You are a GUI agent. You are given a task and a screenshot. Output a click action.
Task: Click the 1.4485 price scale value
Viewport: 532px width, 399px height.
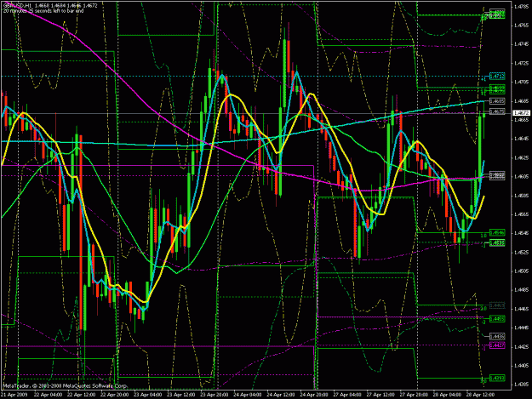521,290
